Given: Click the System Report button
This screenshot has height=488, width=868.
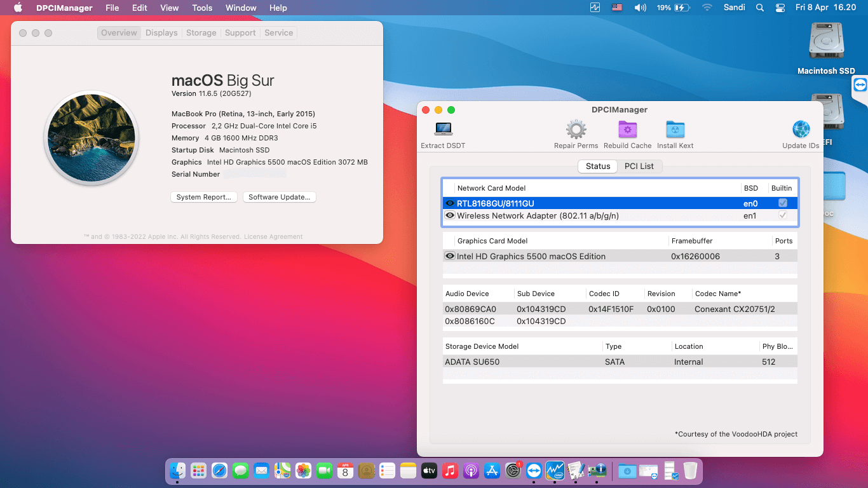Looking at the screenshot, I should tap(203, 197).
